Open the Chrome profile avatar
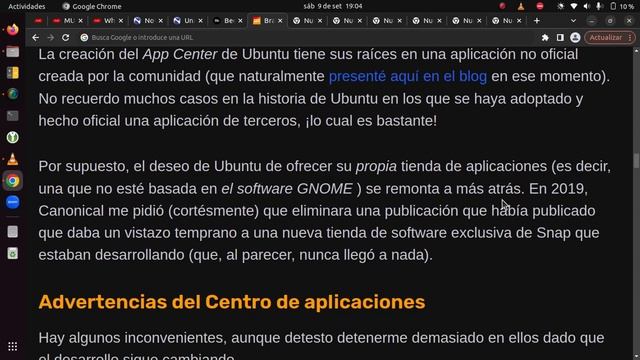Screen dimensions: 640x360 [575, 38]
